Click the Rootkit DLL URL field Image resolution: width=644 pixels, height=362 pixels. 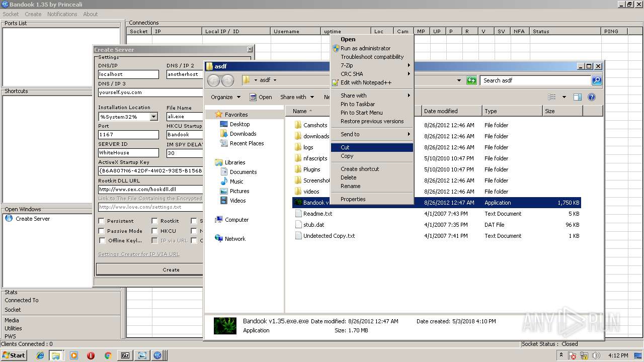coord(151,190)
